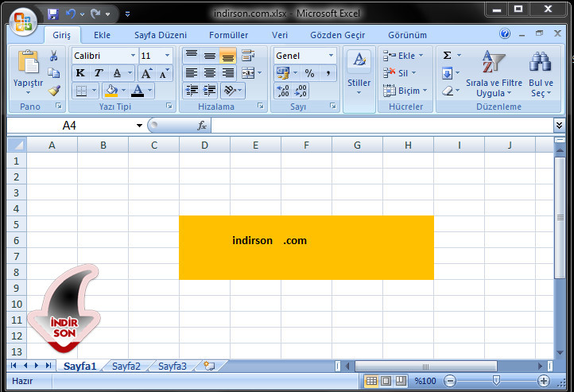Apply percent style format
Image resolution: width=574 pixels, height=392 pixels.
tap(310, 73)
